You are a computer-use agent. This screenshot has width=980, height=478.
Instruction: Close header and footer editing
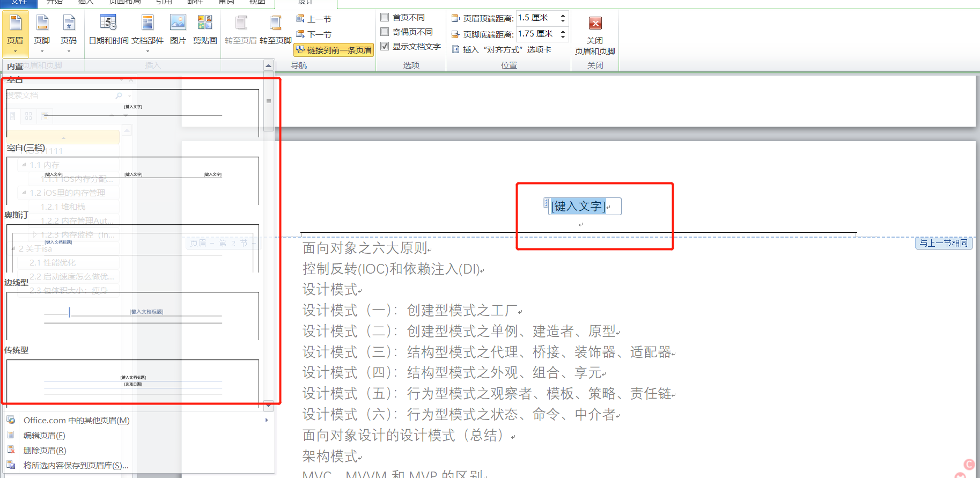[595, 35]
